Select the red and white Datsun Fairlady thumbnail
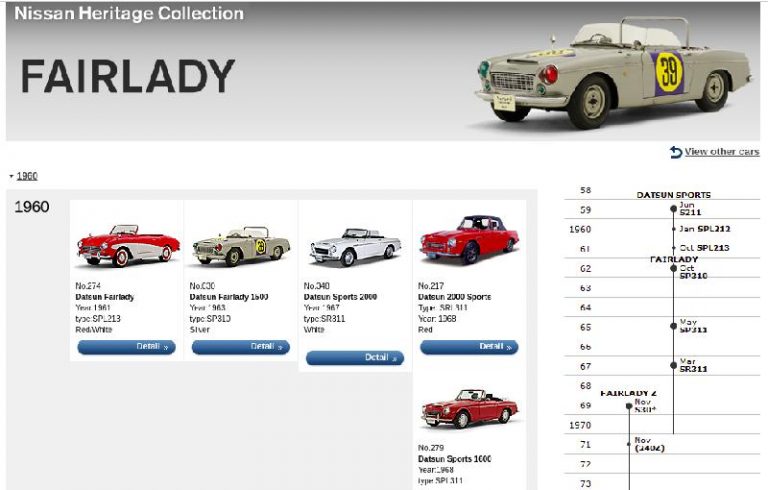The height and width of the screenshot is (490, 768). coord(127,245)
